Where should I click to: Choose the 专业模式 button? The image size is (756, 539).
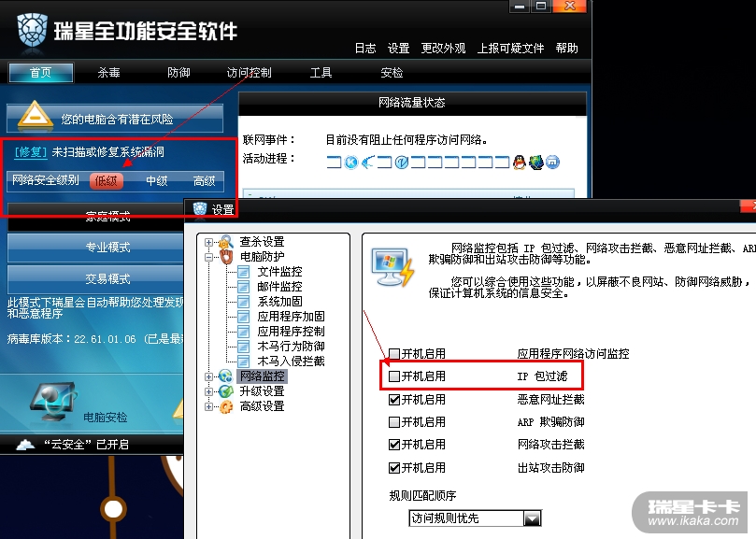[x=95, y=248]
